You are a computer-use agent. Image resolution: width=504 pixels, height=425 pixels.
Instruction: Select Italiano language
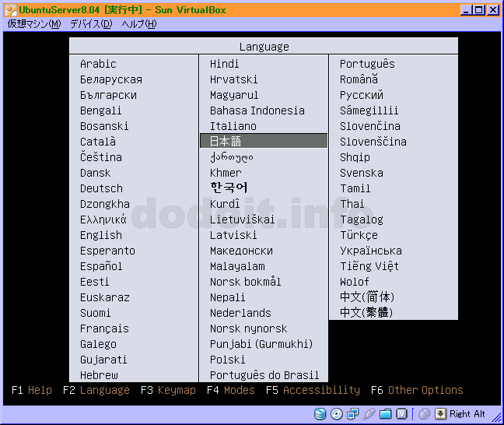click(x=233, y=126)
